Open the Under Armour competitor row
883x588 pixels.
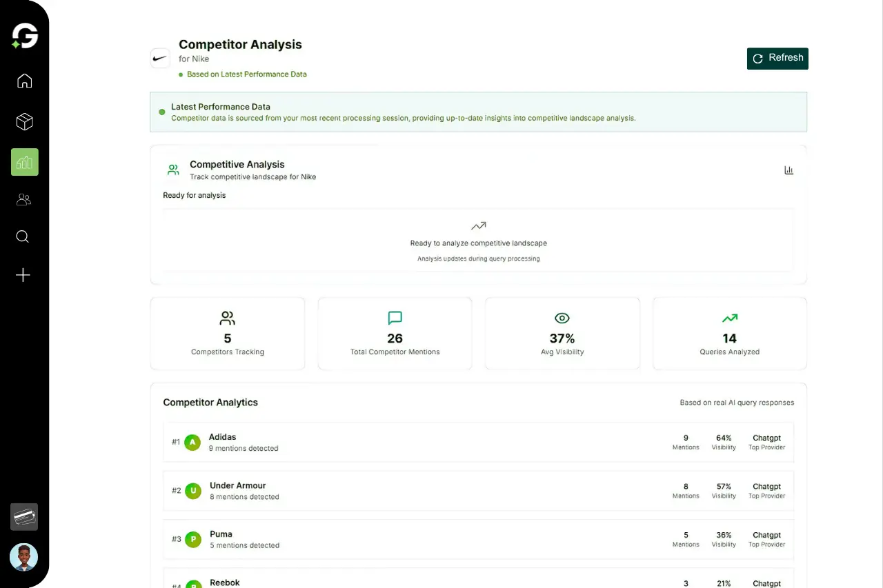pyautogui.click(x=478, y=491)
